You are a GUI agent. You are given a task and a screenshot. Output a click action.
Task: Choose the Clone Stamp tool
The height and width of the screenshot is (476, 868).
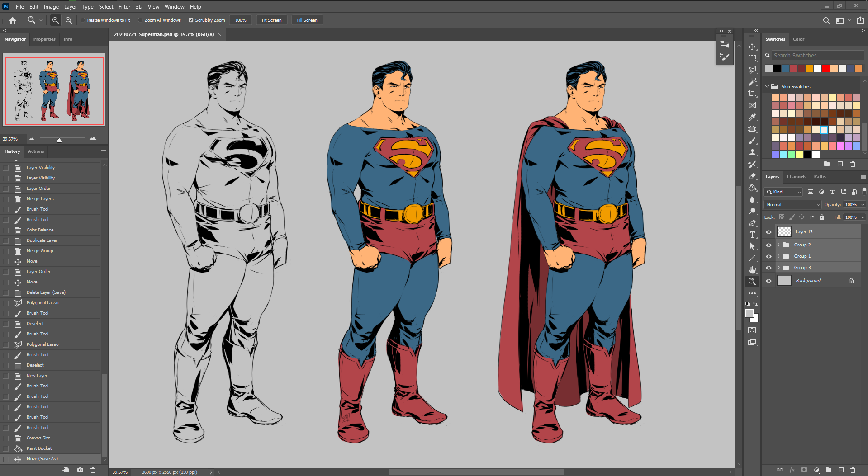pyautogui.click(x=752, y=152)
